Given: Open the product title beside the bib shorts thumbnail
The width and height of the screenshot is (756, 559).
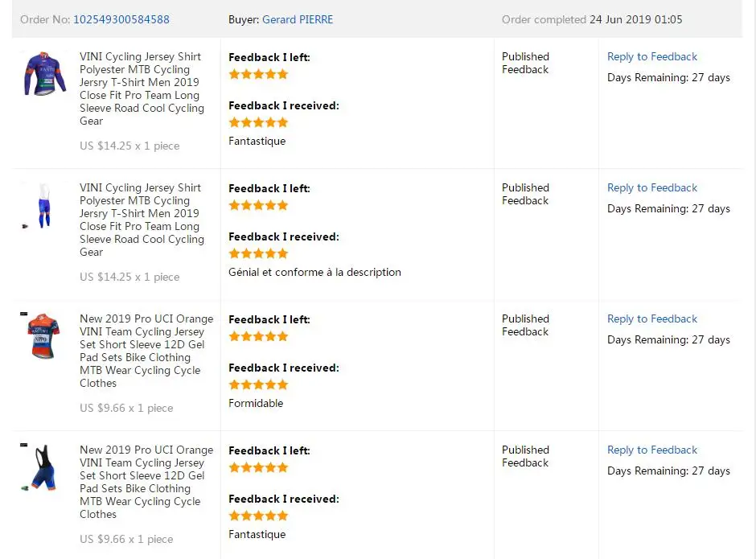Looking at the screenshot, I should click(146, 483).
